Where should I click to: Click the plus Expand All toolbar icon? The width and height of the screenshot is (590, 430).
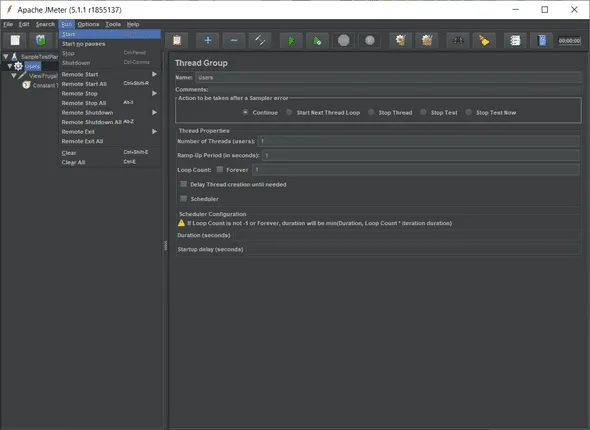(208, 40)
